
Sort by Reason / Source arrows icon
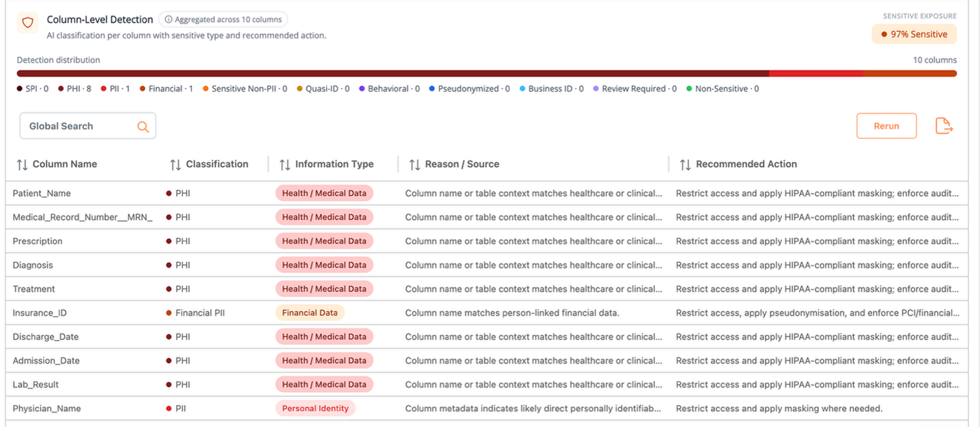[414, 165]
